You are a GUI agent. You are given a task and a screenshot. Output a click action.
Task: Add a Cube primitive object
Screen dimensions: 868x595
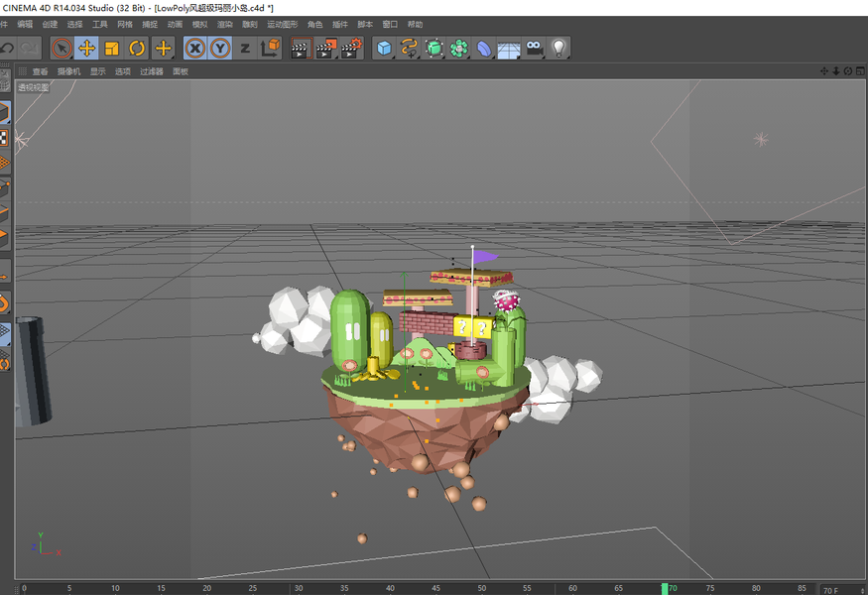click(384, 49)
